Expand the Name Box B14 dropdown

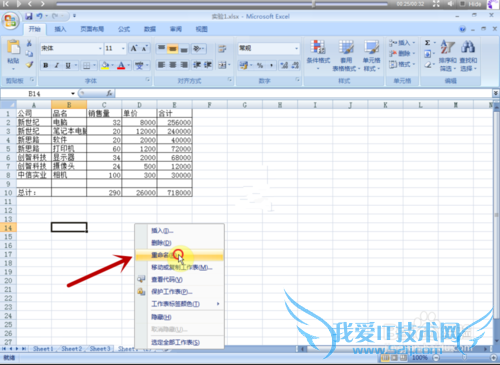pos(73,94)
